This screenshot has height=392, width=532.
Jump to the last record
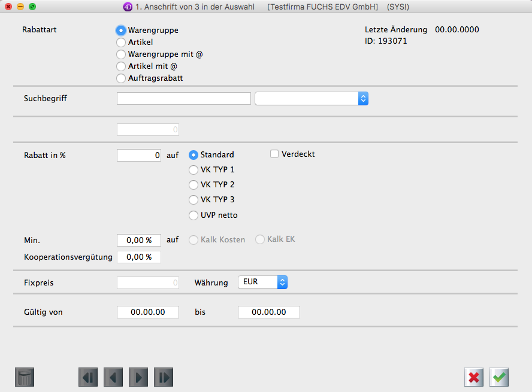coord(164,377)
